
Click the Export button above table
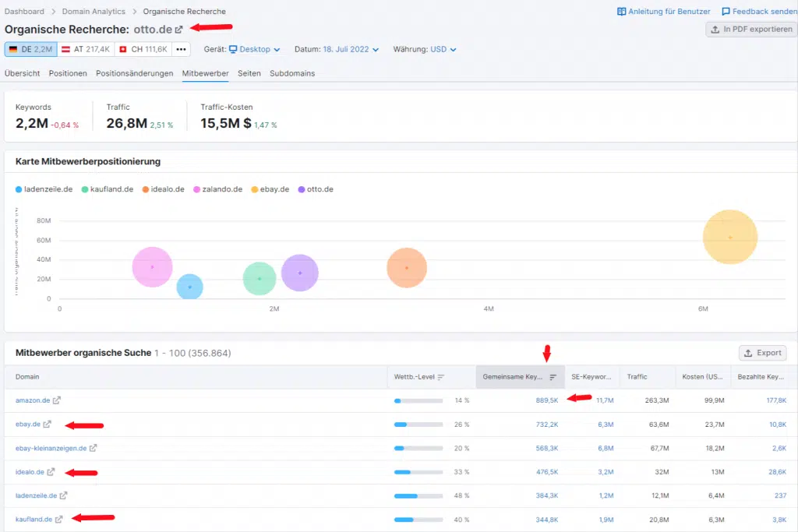pyautogui.click(x=762, y=353)
